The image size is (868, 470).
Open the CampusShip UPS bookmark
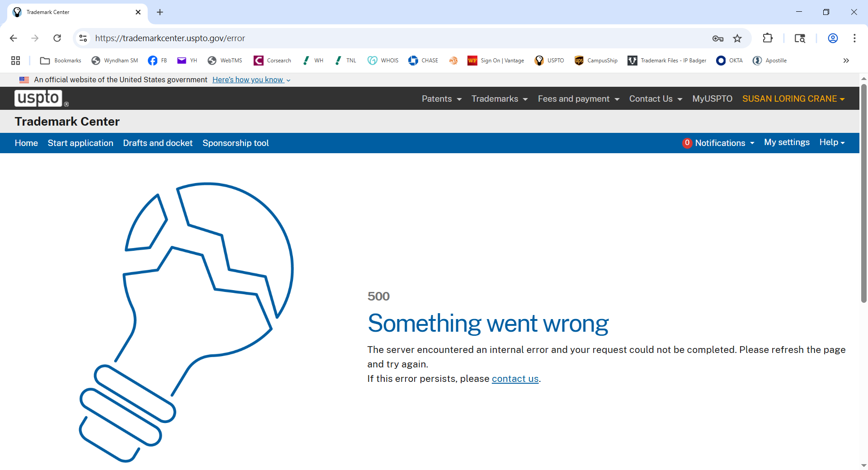[596, 61]
